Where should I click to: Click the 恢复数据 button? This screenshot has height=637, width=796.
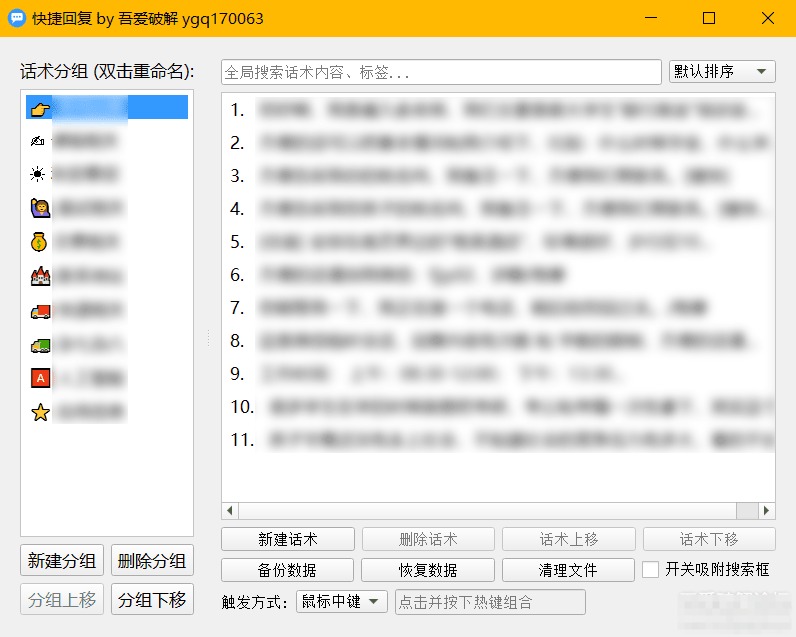pyautogui.click(x=428, y=570)
